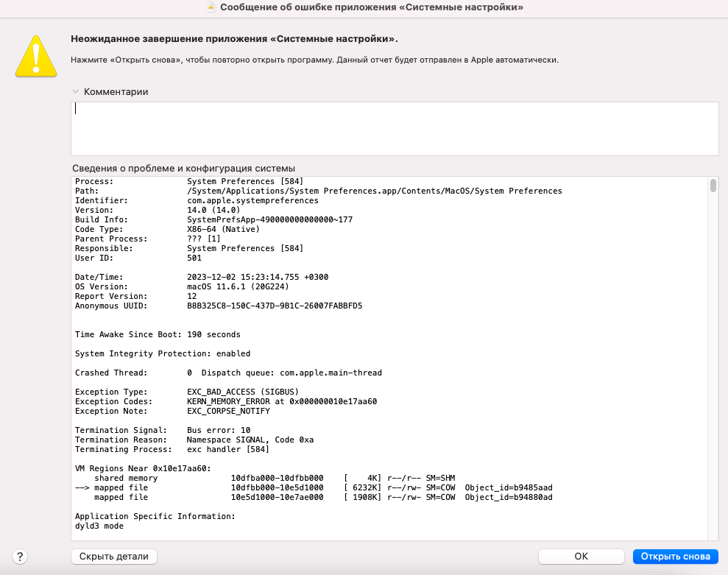Click System Integrity Protection: enabled line
The height and width of the screenshot is (575, 728).
coord(163,354)
